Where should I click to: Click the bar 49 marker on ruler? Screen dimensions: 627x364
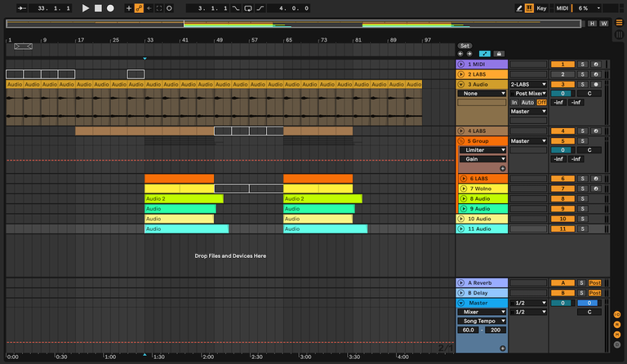pos(219,40)
